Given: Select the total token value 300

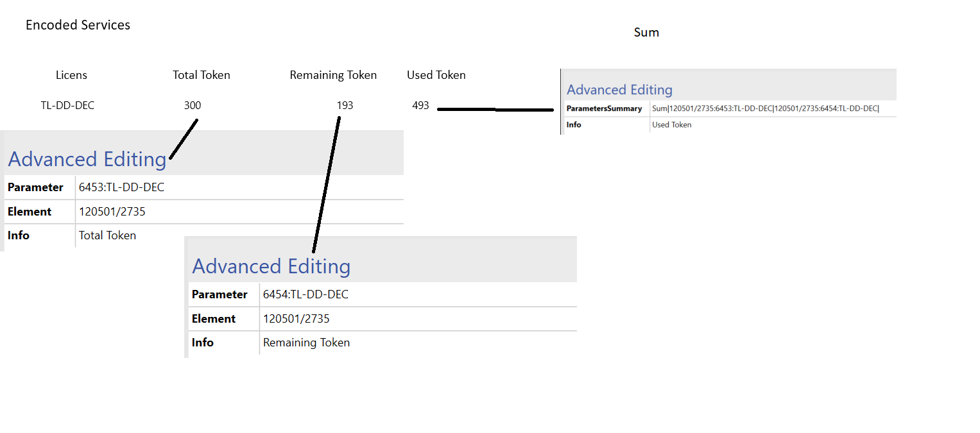Looking at the screenshot, I should [x=193, y=105].
